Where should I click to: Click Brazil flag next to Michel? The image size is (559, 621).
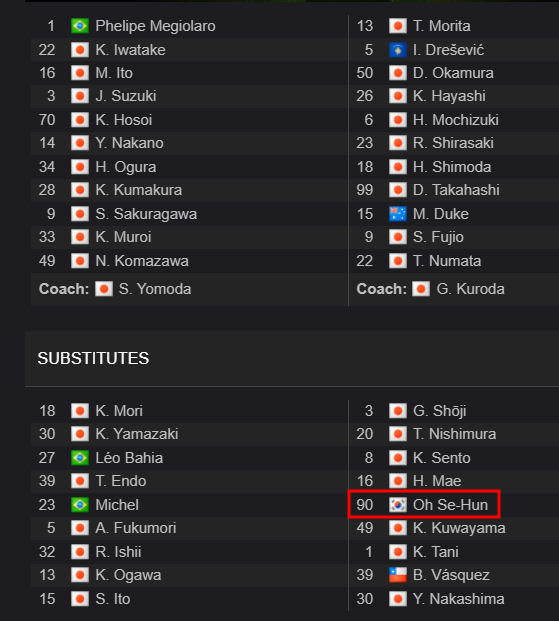tap(80, 505)
